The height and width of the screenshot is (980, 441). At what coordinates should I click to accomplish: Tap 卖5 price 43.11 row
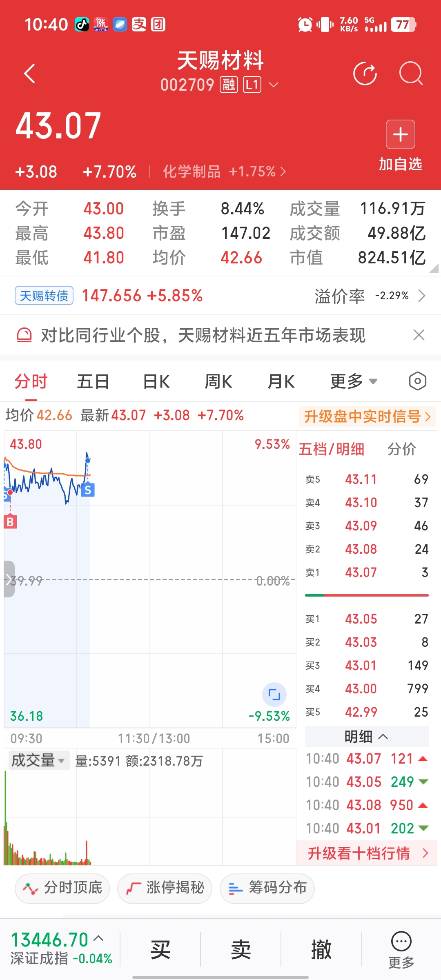(x=367, y=479)
